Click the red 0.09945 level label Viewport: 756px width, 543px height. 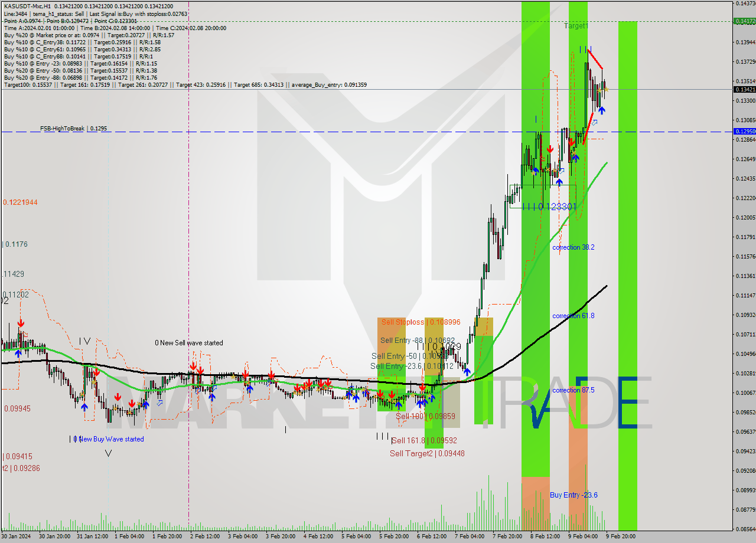coord(17,408)
